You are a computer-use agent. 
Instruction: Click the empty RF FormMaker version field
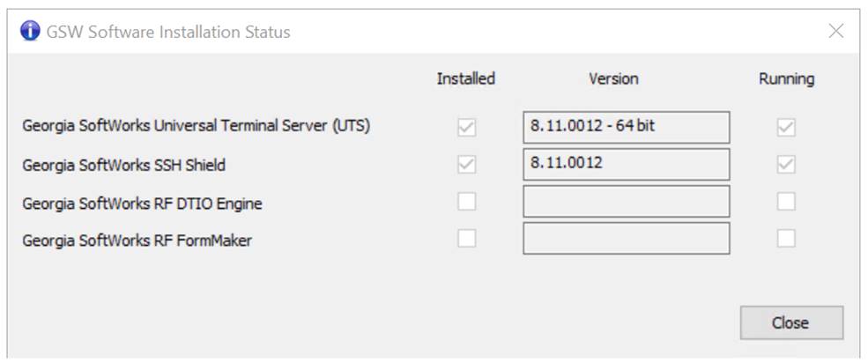click(626, 239)
